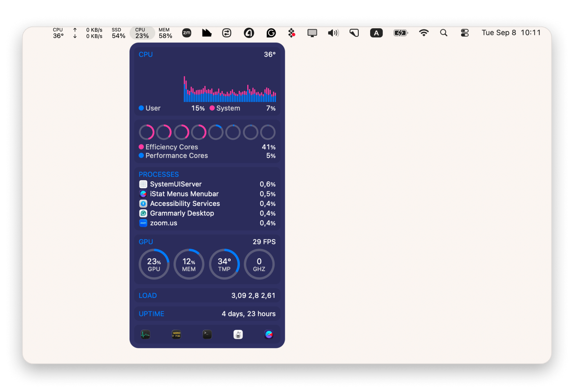Select the Grammarly Desktop process row
The width and height of the screenshot is (574, 392).
(x=207, y=213)
